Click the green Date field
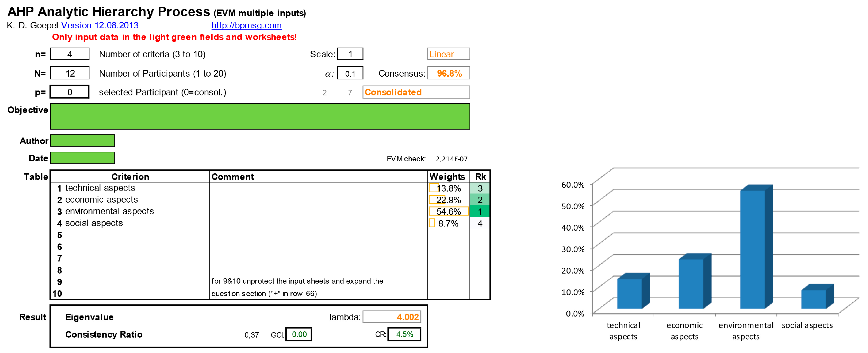The image size is (868, 353). click(x=83, y=158)
